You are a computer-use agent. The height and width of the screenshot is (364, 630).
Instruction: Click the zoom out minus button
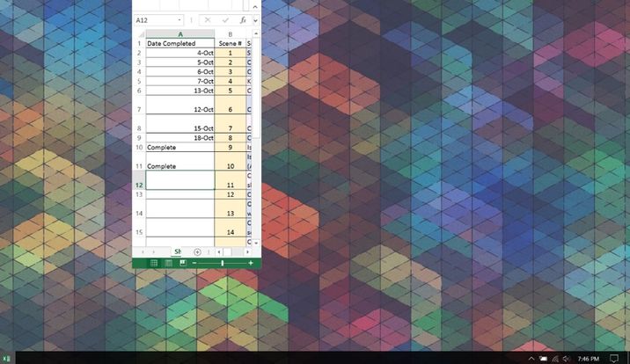click(x=194, y=263)
